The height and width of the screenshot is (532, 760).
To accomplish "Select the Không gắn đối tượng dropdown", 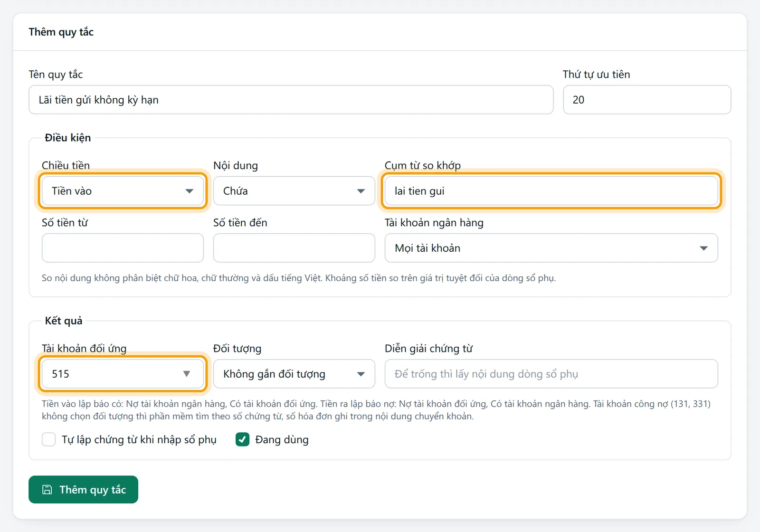I will click(294, 374).
